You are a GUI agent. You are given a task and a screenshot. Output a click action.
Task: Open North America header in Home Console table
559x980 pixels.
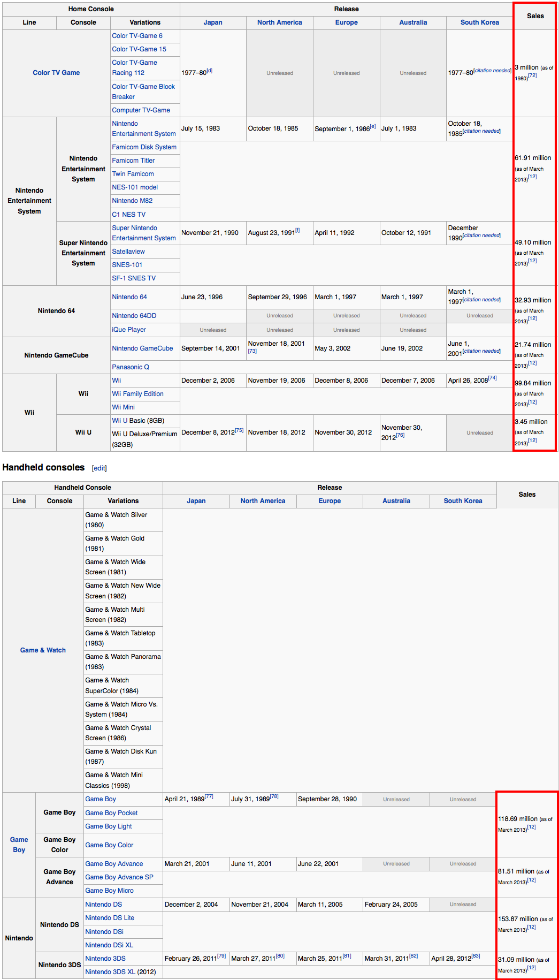(280, 22)
